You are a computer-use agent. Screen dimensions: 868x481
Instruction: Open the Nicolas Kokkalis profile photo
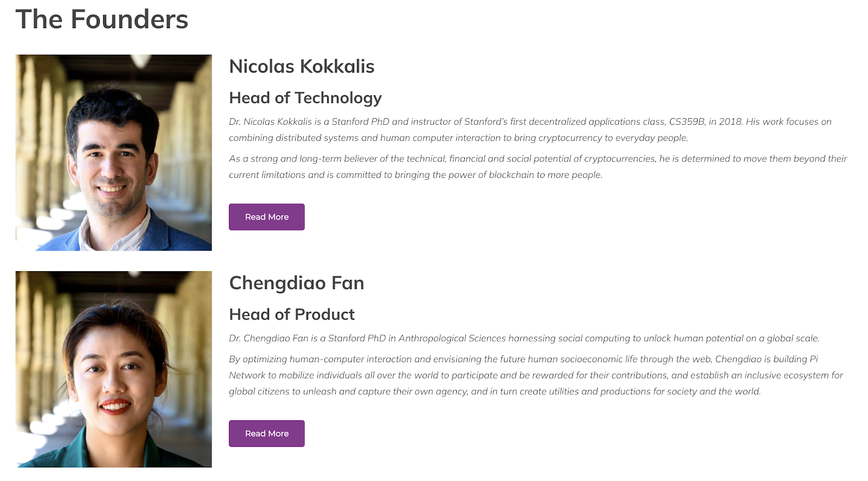tap(113, 152)
